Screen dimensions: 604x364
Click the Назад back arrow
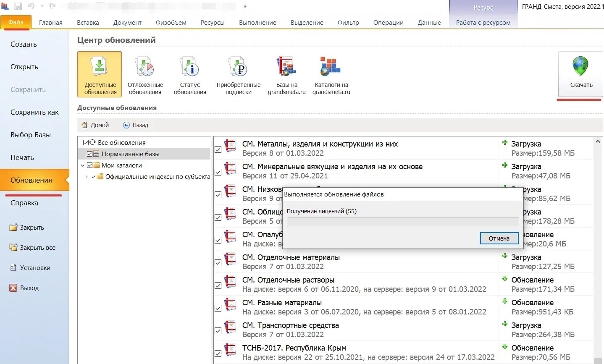[126, 125]
